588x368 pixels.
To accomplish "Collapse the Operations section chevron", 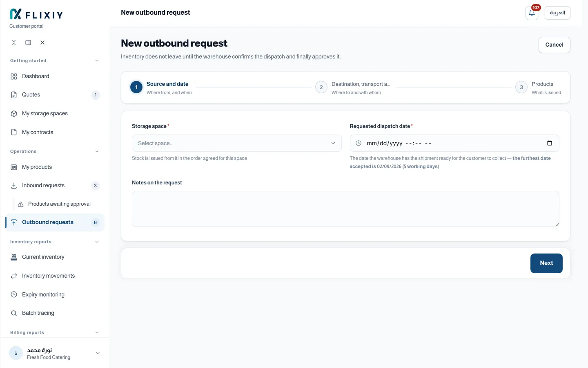I will [97, 152].
